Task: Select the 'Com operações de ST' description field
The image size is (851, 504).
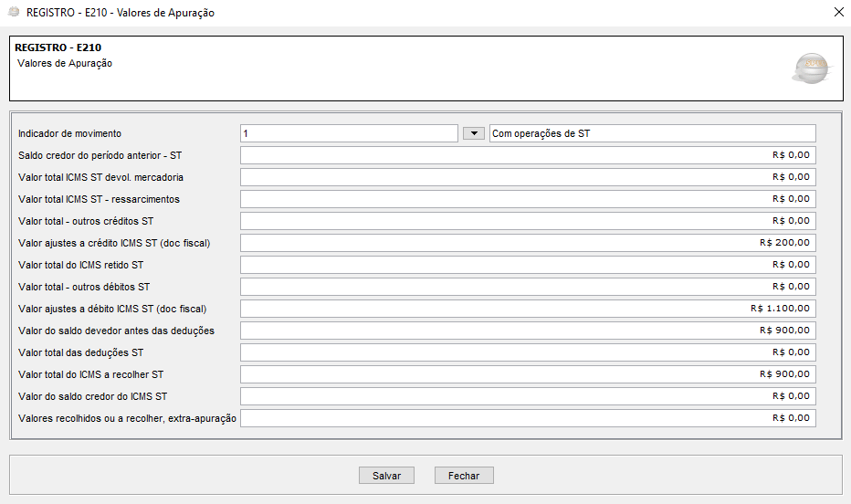Action: (x=652, y=133)
